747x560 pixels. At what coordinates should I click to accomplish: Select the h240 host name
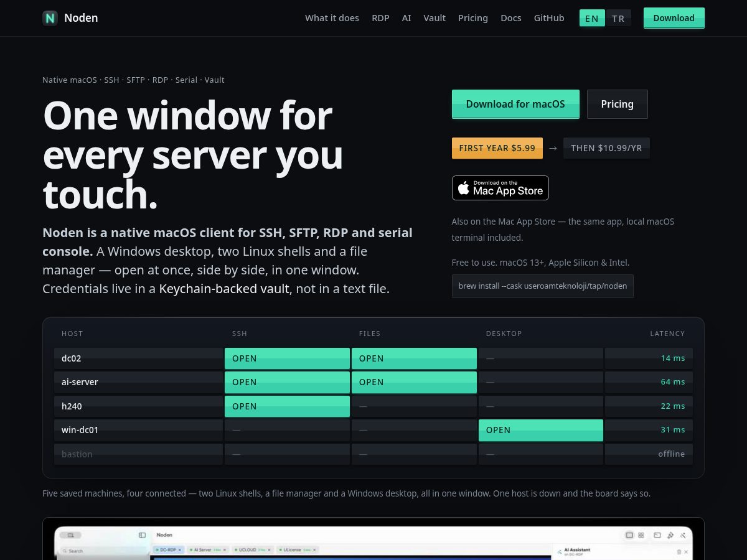[72, 406]
